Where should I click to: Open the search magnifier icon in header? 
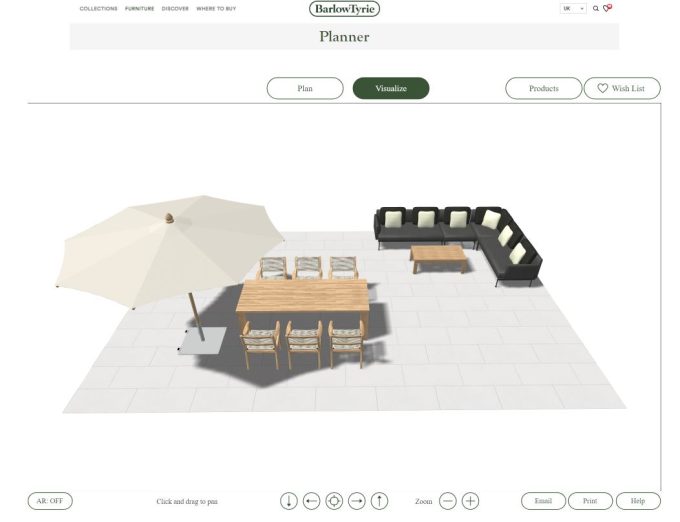click(596, 8)
